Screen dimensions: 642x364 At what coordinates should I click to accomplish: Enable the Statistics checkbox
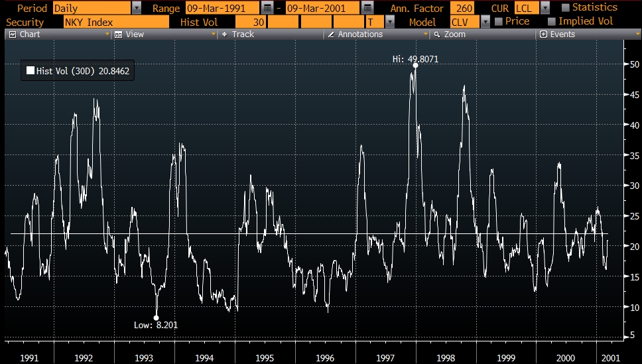(x=566, y=8)
